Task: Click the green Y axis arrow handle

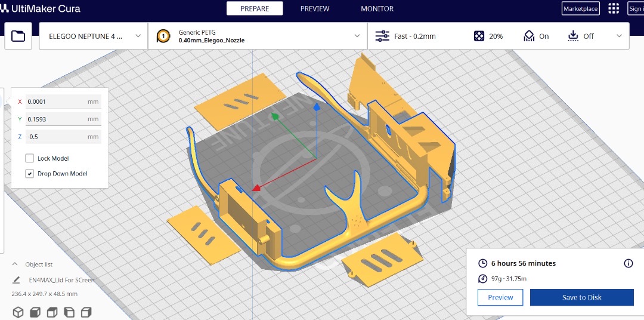Action: click(275, 117)
